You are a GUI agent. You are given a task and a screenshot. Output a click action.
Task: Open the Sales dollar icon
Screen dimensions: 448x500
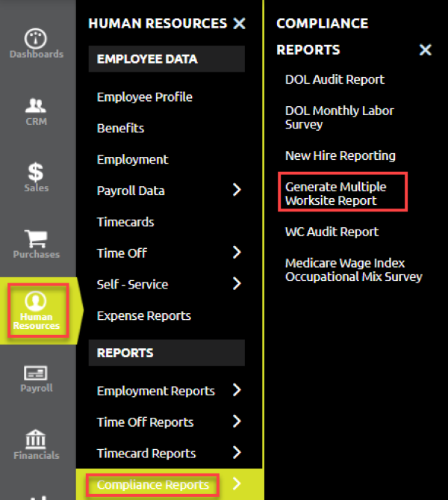(x=36, y=172)
